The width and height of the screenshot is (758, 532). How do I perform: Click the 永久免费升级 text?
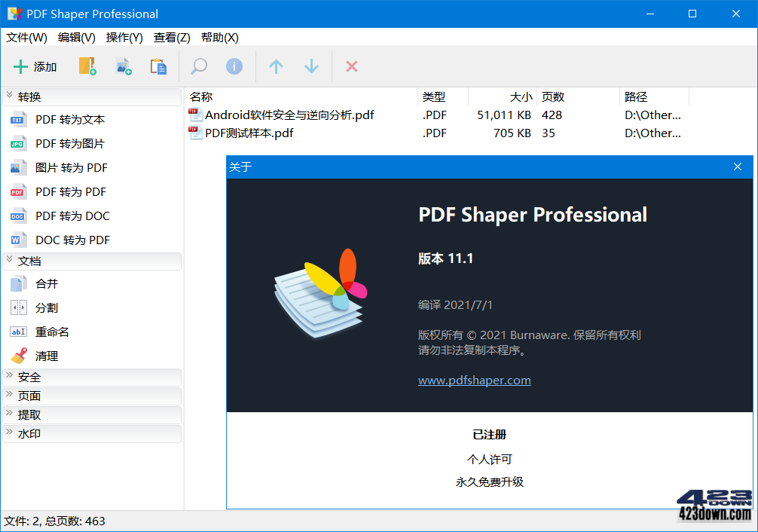489,482
